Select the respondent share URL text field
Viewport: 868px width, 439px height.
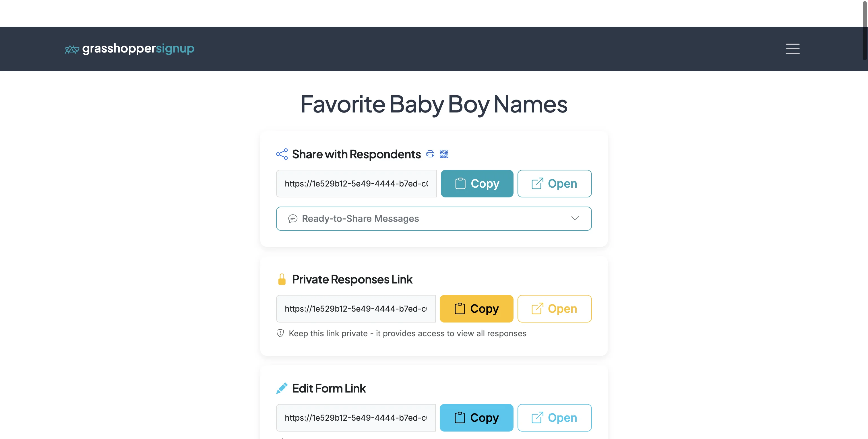click(x=356, y=184)
